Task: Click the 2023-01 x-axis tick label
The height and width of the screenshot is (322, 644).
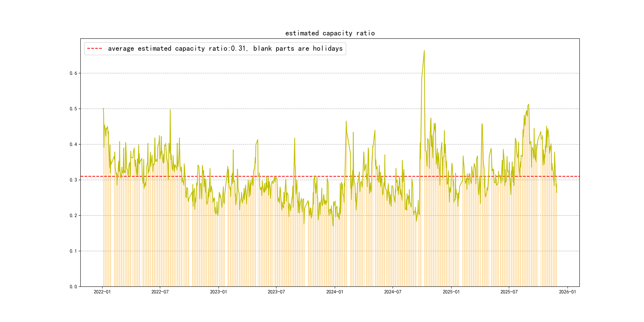Action: point(218,292)
